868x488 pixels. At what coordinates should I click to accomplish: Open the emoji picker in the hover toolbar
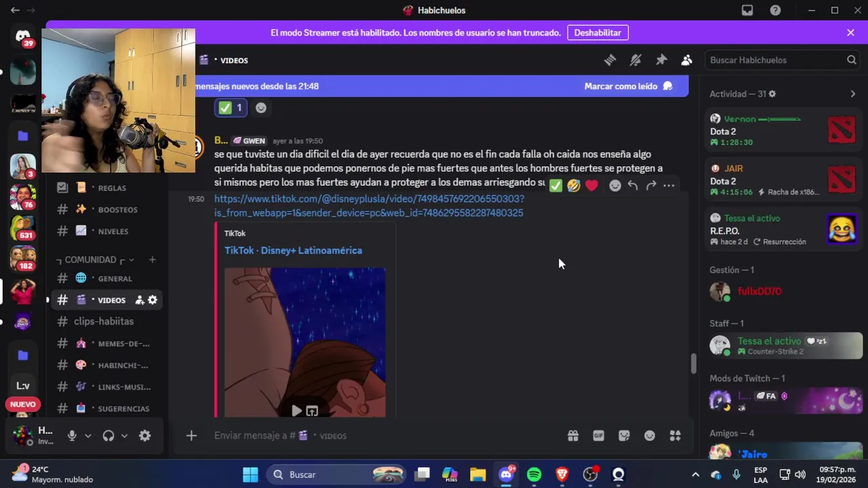tap(615, 185)
